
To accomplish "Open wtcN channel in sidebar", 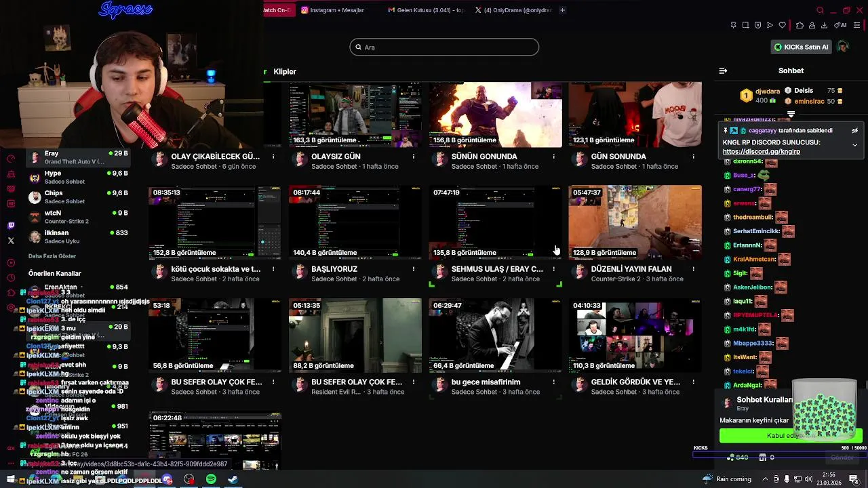I will click(x=78, y=217).
